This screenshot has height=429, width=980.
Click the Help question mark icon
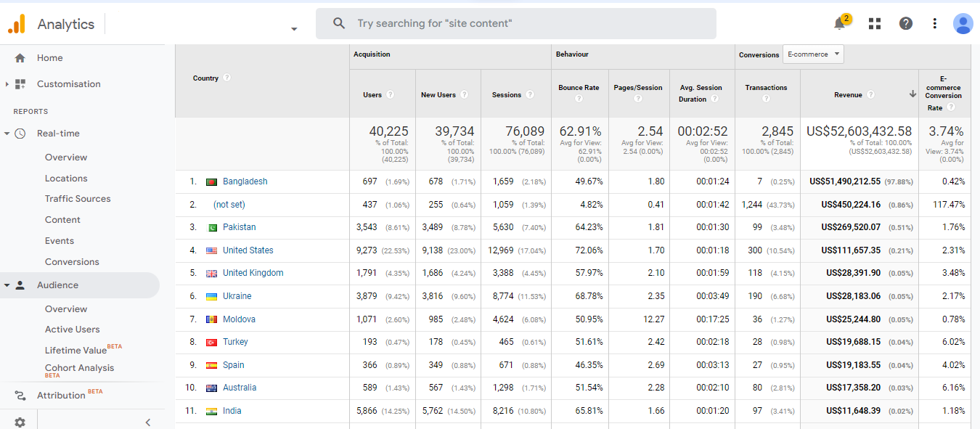[905, 23]
